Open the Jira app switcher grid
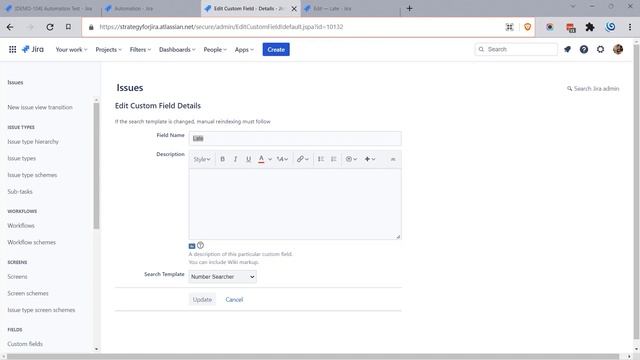This screenshot has width=640, height=360. point(13,49)
